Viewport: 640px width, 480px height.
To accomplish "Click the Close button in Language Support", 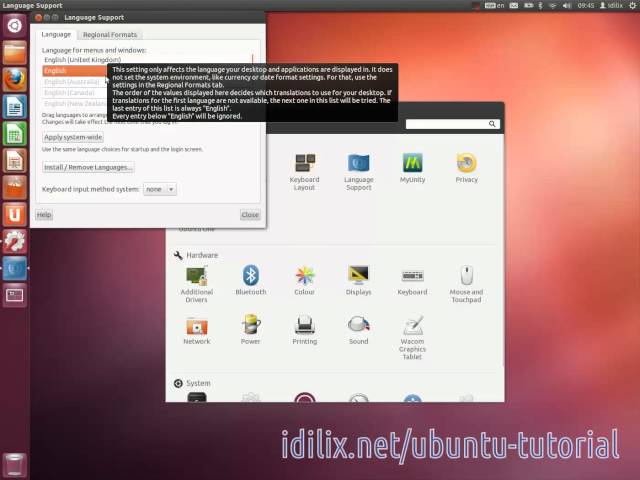I will tap(250, 215).
